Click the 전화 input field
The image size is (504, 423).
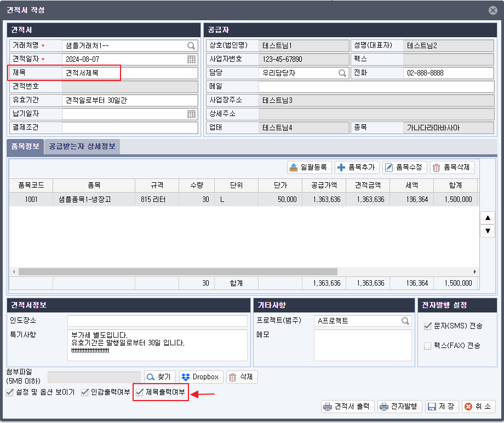448,73
